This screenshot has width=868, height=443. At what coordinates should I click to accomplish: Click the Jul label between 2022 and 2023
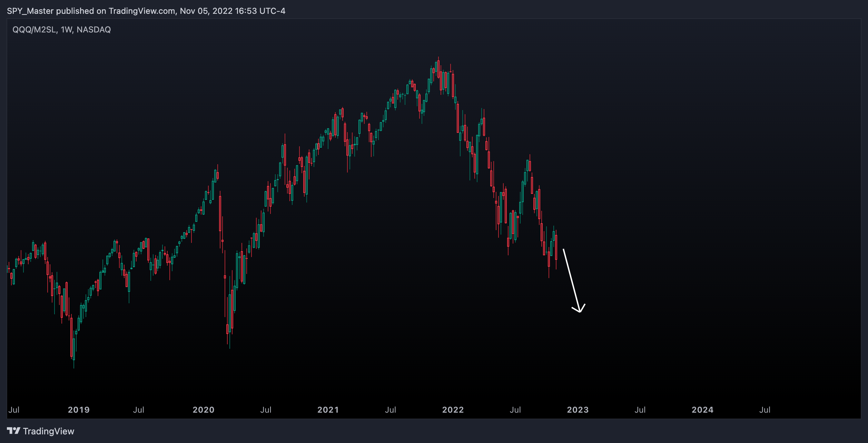pyautogui.click(x=515, y=410)
